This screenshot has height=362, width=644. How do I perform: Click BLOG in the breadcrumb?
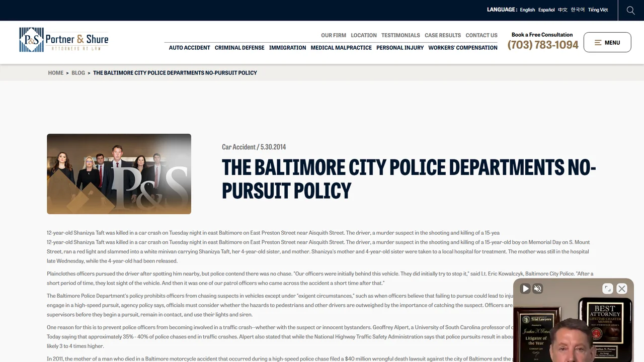(x=78, y=73)
